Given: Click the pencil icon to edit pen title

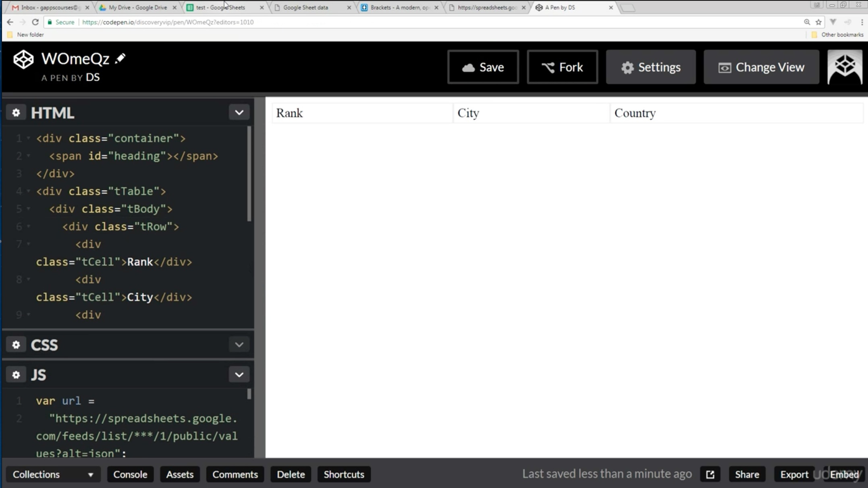Looking at the screenshot, I should 120,59.
